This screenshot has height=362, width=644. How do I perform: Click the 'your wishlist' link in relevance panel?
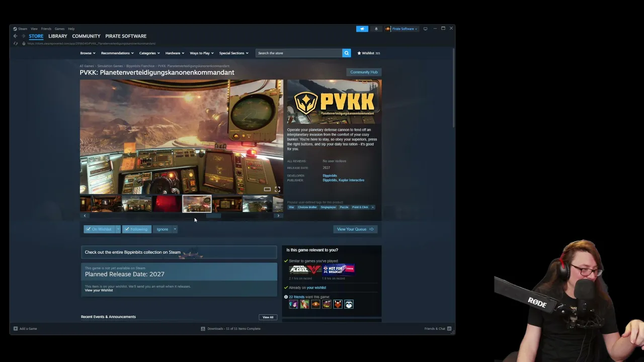pyautogui.click(x=316, y=288)
